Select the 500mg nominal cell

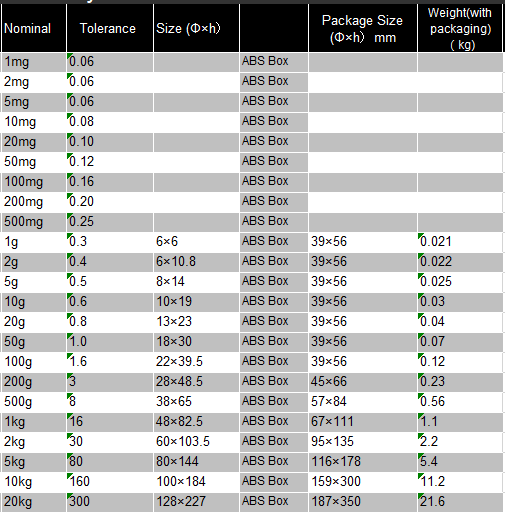pyautogui.click(x=34, y=222)
